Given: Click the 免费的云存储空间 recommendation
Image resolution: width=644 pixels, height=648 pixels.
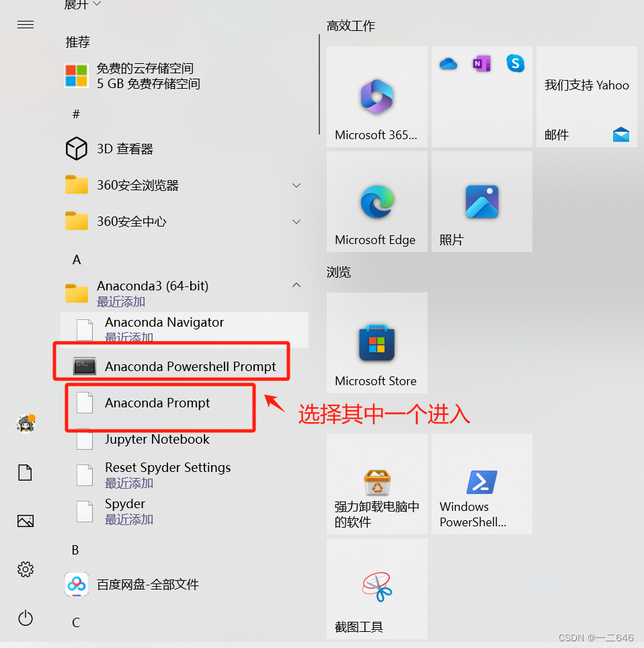Looking at the screenshot, I should pos(184,76).
